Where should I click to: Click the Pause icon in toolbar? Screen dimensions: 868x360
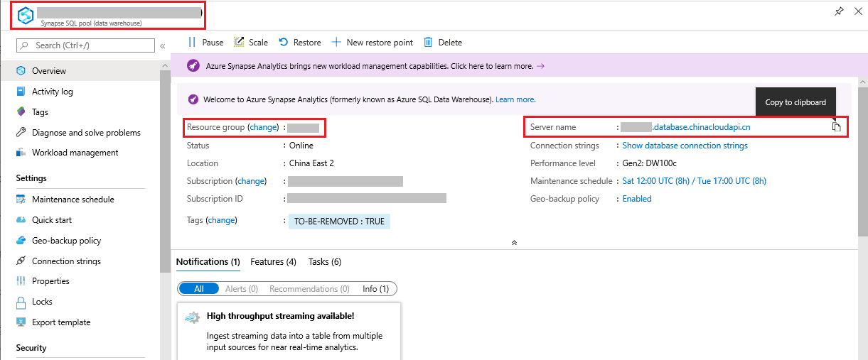click(192, 43)
